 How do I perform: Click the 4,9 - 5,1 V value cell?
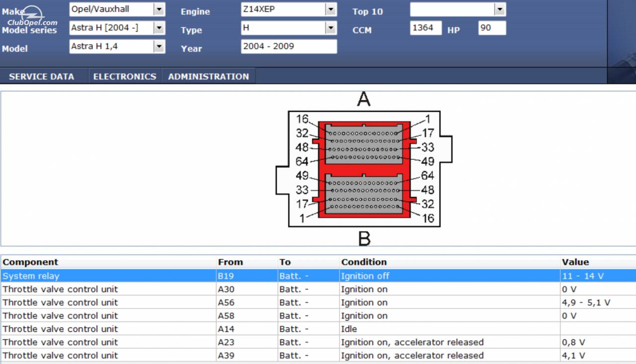(x=598, y=302)
